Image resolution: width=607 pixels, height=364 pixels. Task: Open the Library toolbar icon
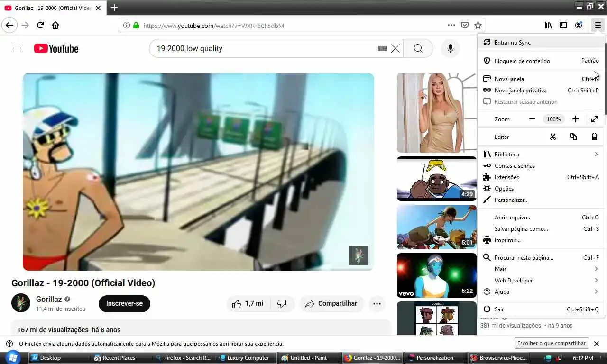click(548, 25)
